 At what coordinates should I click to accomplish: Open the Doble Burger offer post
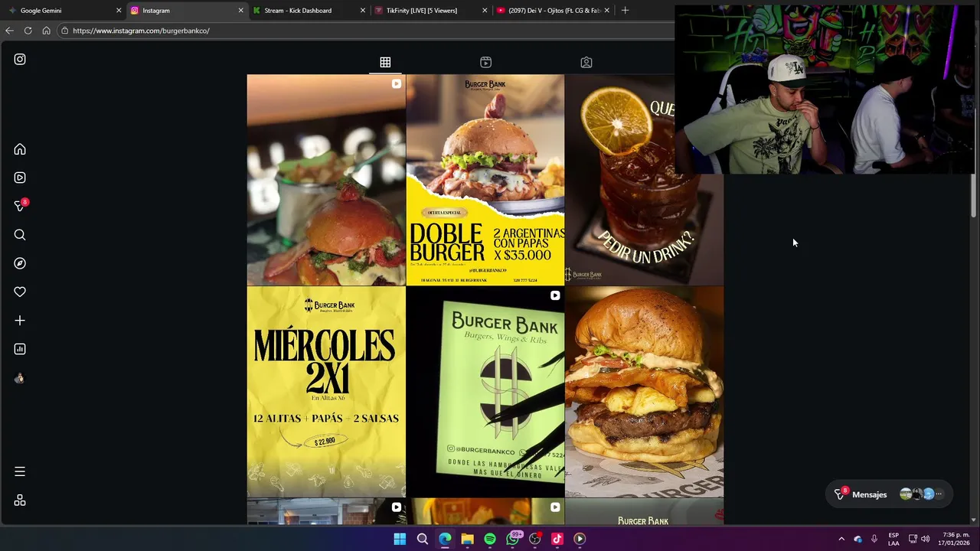(485, 180)
